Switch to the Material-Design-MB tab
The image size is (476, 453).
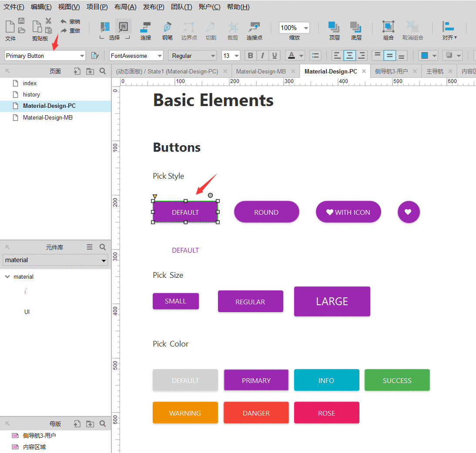point(261,71)
